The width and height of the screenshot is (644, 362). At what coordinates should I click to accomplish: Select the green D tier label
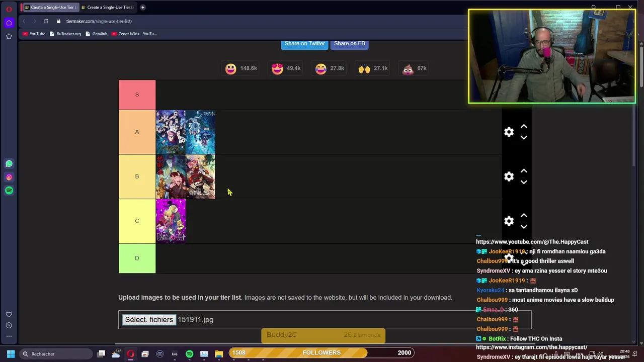(137, 258)
